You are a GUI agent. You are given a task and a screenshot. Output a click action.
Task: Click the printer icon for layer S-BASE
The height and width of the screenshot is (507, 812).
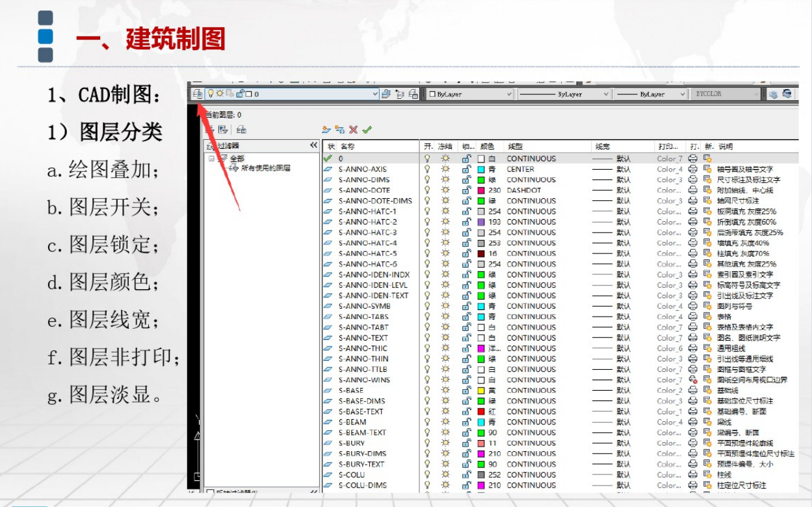click(x=693, y=391)
